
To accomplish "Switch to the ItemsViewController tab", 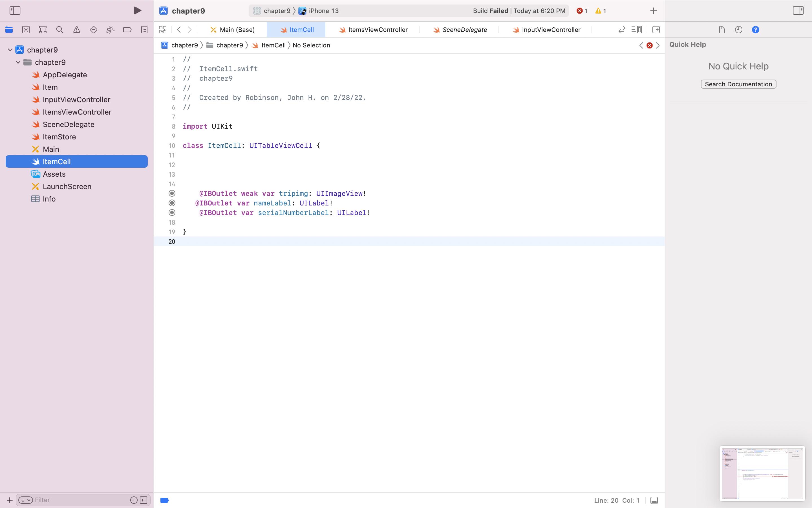I will [372, 30].
